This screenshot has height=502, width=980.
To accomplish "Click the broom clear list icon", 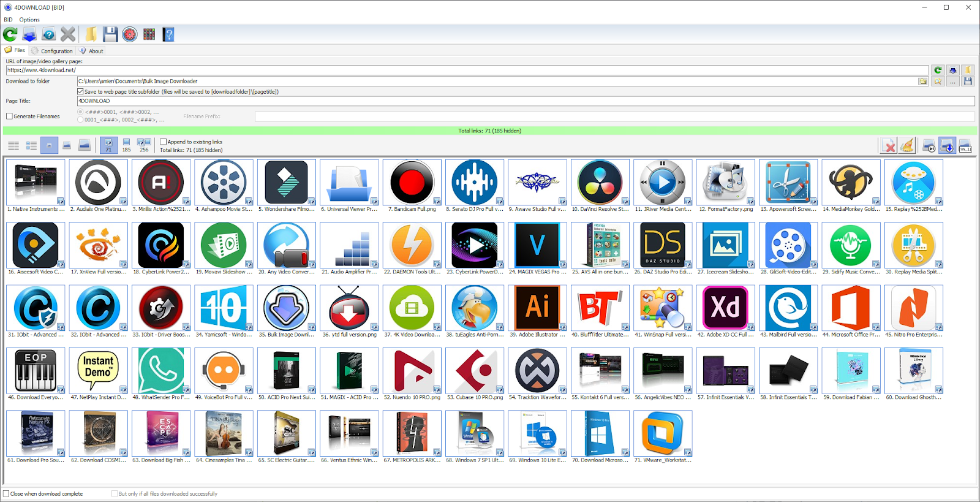I will (x=907, y=145).
